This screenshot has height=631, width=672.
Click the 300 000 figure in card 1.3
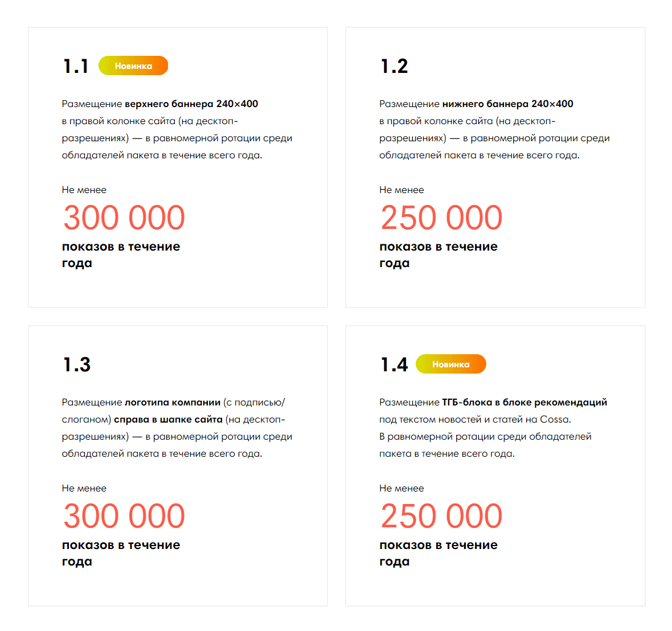(x=124, y=516)
